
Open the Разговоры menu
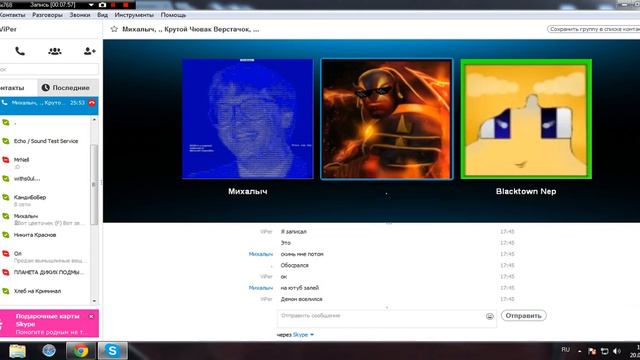[47, 15]
